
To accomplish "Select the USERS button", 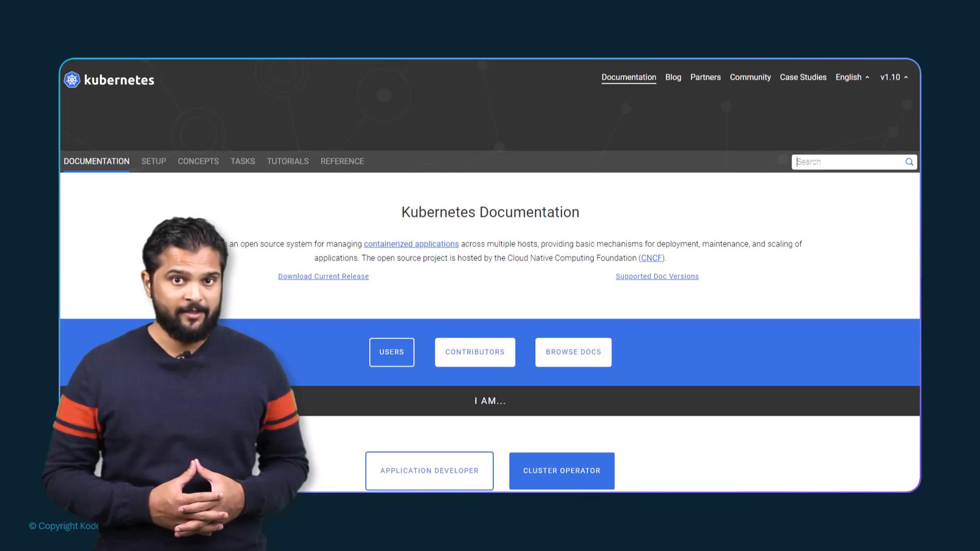I will click(391, 352).
